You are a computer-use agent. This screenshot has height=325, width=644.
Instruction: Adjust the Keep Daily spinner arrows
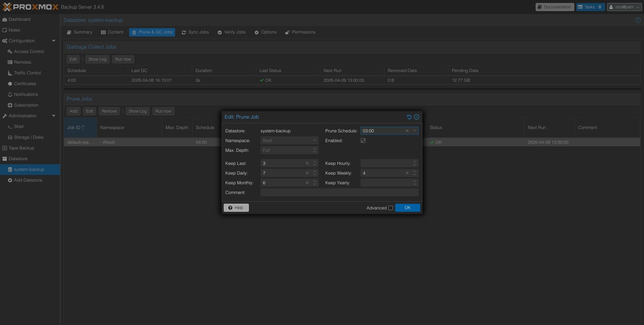(x=314, y=173)
